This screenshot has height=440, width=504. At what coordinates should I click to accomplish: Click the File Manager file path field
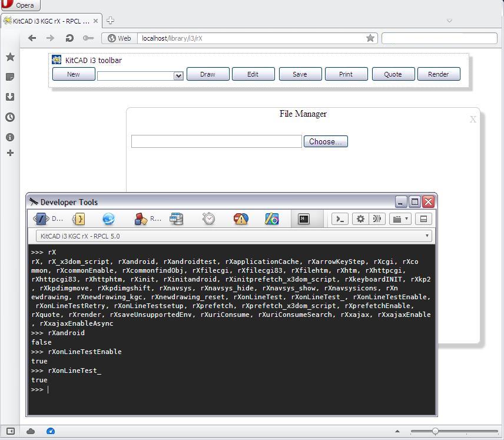217,141
